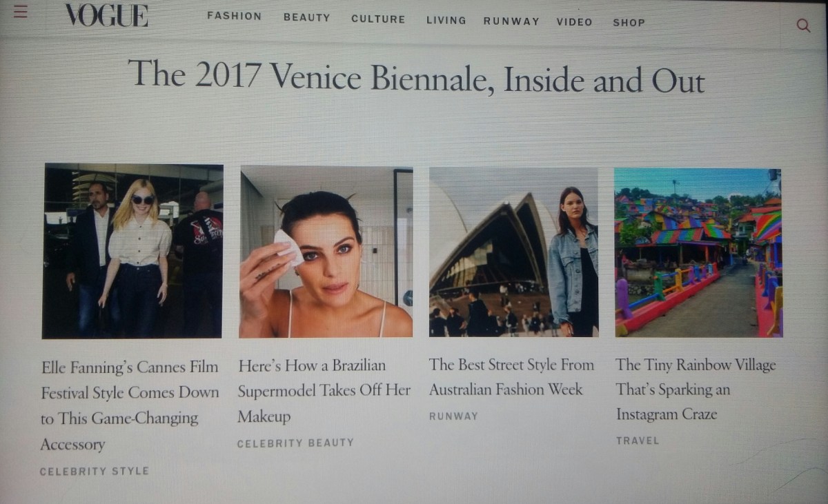The height and width of the screenshot is (504, 828).
Task: Go to the Living section
Action: tap(446, 20)
